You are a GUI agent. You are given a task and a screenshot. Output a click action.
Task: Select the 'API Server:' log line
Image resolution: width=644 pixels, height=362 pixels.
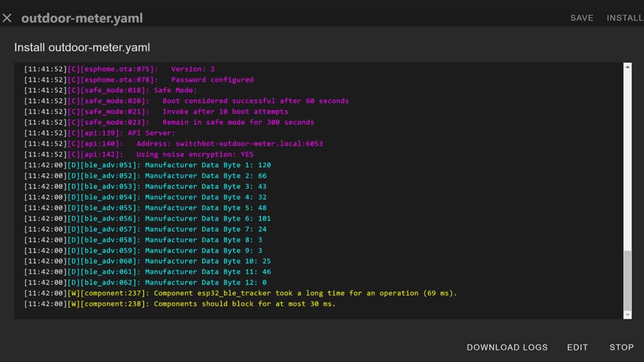coord(100,133)
